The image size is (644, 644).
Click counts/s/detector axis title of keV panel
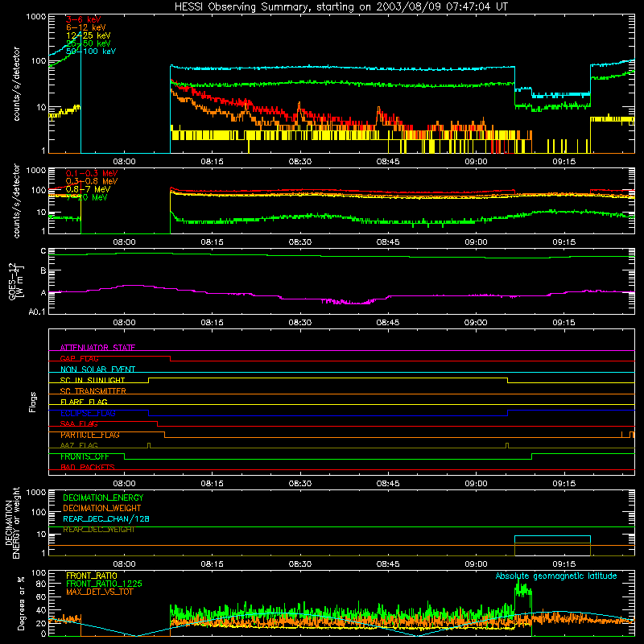pyautogui.click(x=16, y=84)
